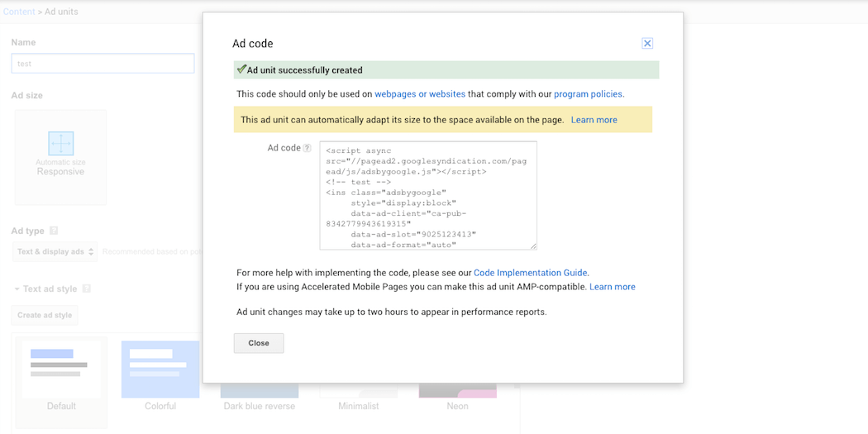This screenshot has height=434, width=868.
Task: Collapse the Text ad style section arrow
Action: (17, 289)
